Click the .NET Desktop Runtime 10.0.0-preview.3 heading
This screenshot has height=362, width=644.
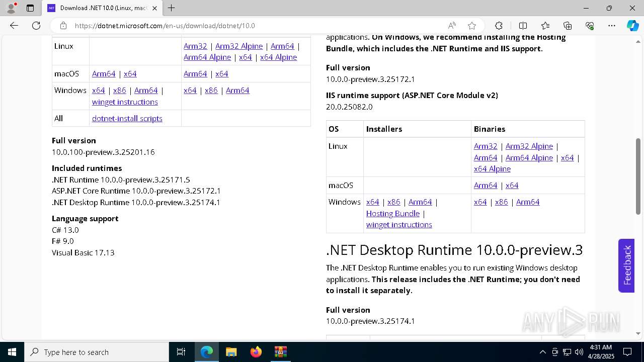454,250
